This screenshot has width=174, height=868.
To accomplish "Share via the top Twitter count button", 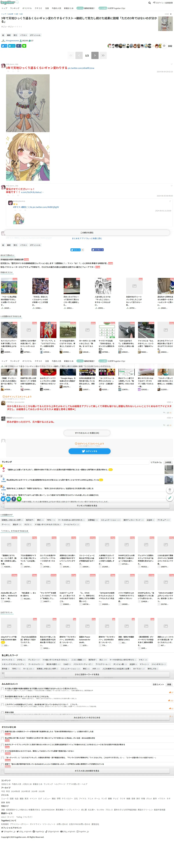I will click(4, 46).
